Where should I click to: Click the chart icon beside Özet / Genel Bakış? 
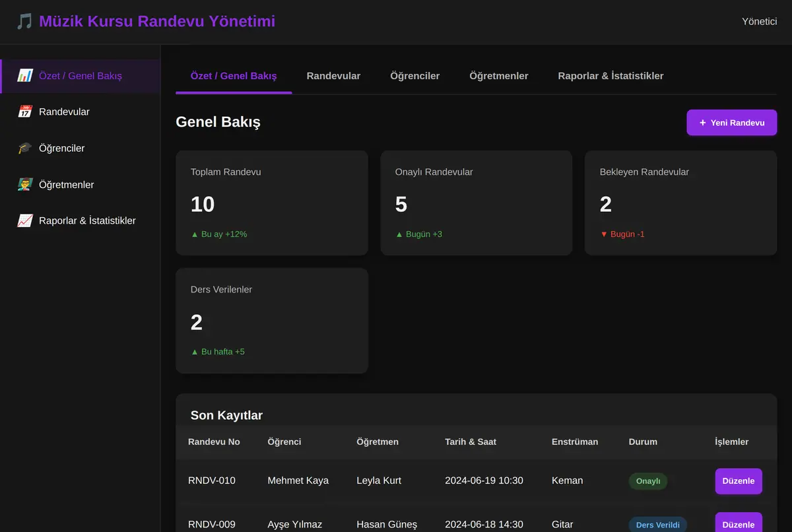[x=25, y=76]
